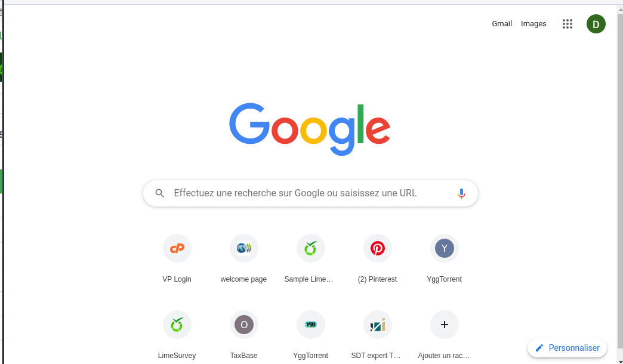Open the Gmail link
The height and width of the screenshot is (364, 623).
[x=502, y=24]
